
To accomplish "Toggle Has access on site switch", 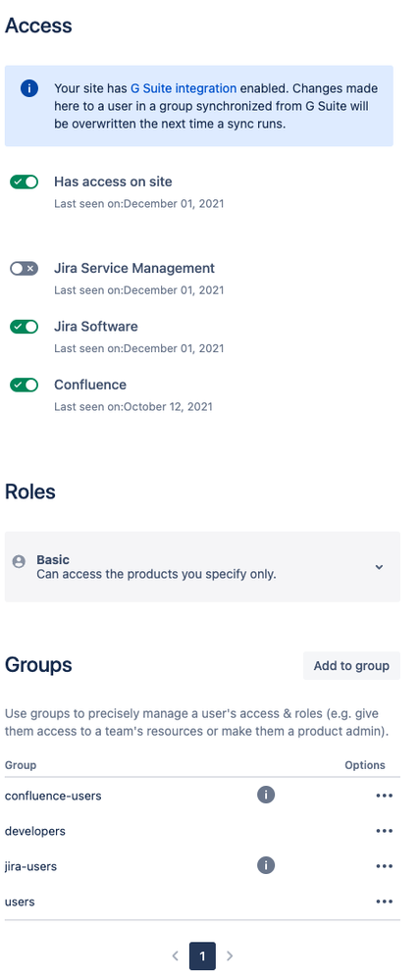I will 25,181.
